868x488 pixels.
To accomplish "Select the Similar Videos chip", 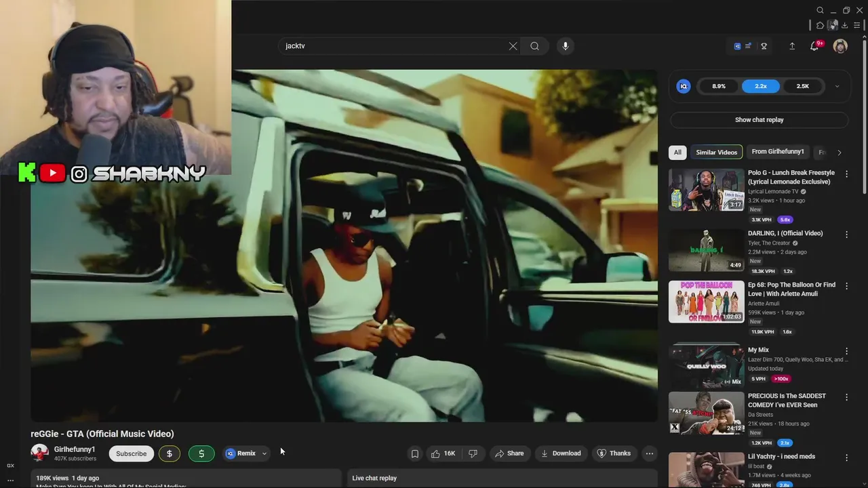I will point(716,152).
